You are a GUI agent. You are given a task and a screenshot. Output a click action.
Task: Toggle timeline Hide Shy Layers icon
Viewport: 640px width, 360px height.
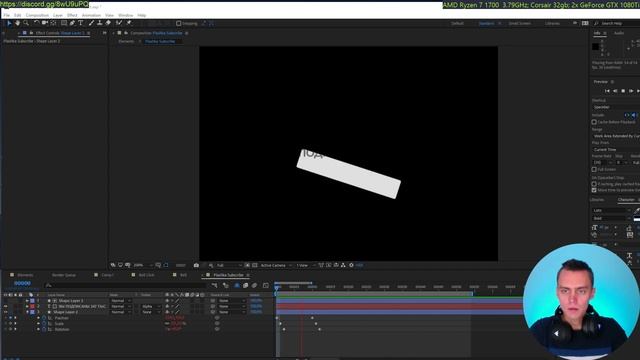point(237,285)
